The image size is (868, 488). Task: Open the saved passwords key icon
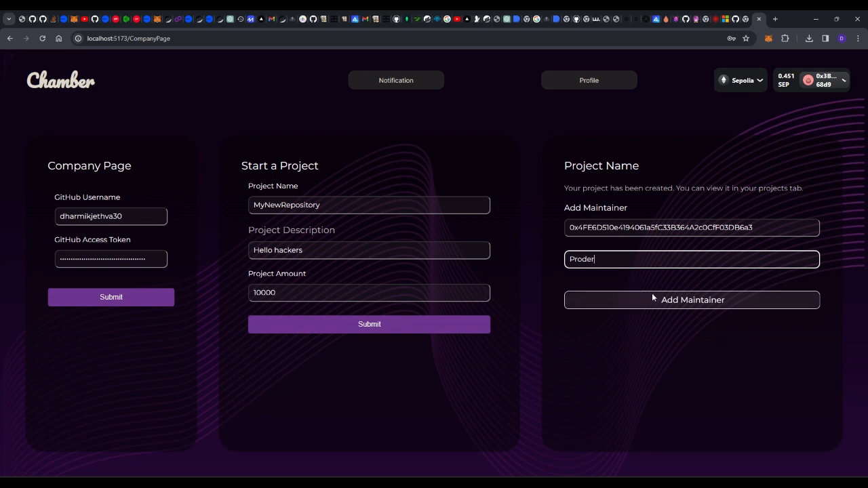[731, 39]
